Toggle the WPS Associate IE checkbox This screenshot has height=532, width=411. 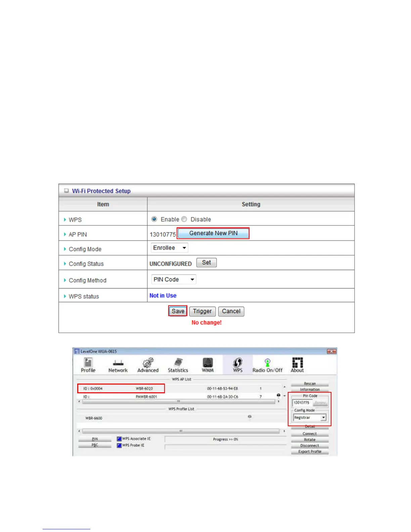pyautogui.click(x=119, y=439)
